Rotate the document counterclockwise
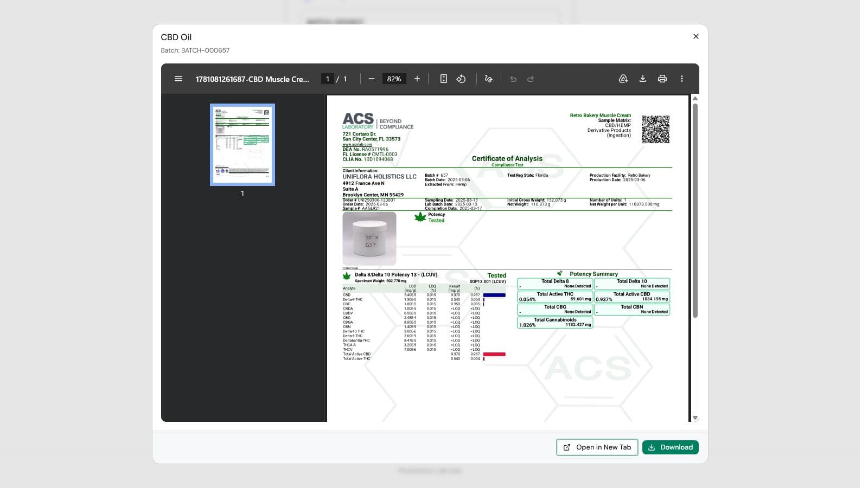Image resolution: width=868 pixels, height=488 pixels. coord(461,79)
